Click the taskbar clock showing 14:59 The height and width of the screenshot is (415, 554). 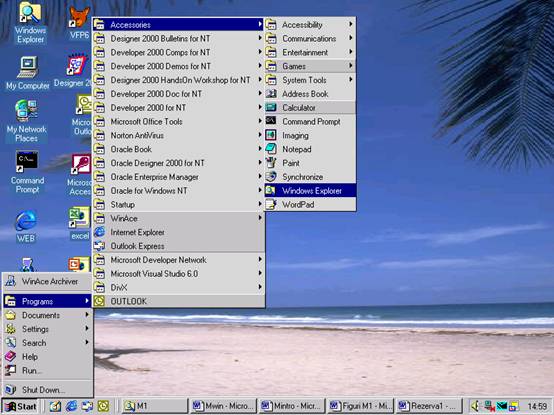click(537, 407)
